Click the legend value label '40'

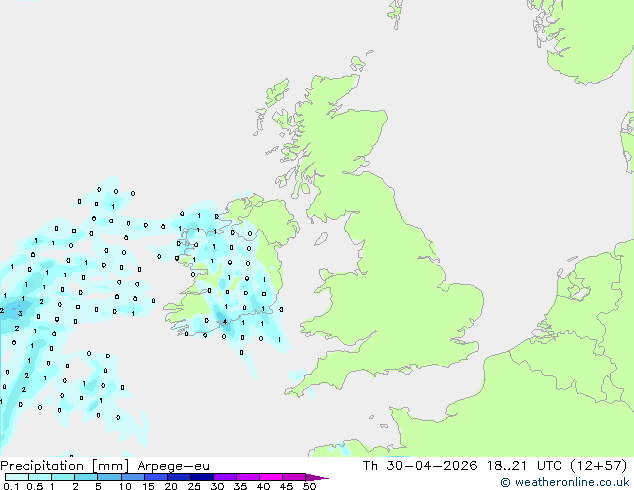[263, 486]
